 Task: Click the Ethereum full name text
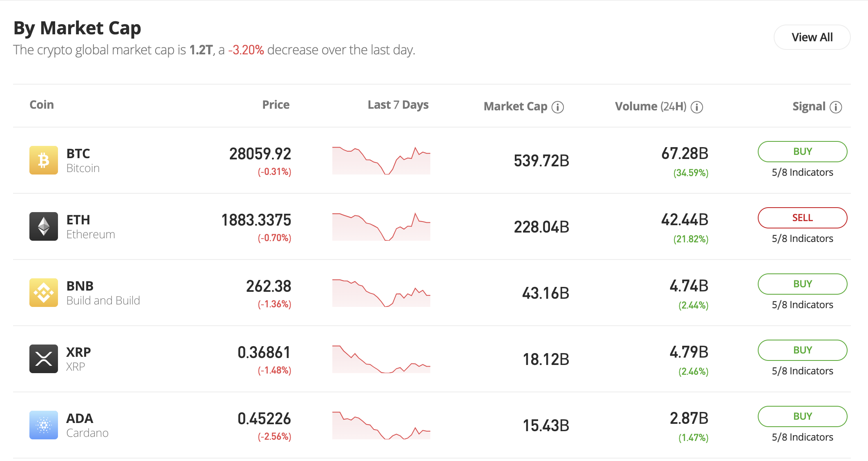[91, 235]
